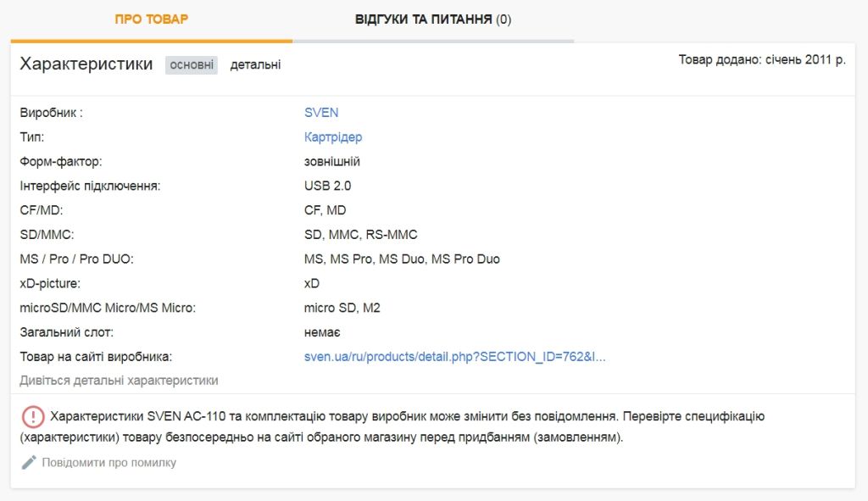
Task: Click the CF, MD value
Action: 325,210
